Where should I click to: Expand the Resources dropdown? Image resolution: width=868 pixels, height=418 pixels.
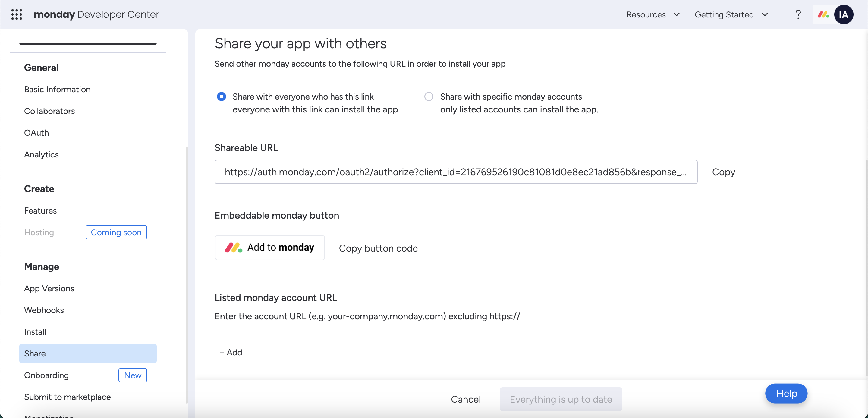pos(653,14)
